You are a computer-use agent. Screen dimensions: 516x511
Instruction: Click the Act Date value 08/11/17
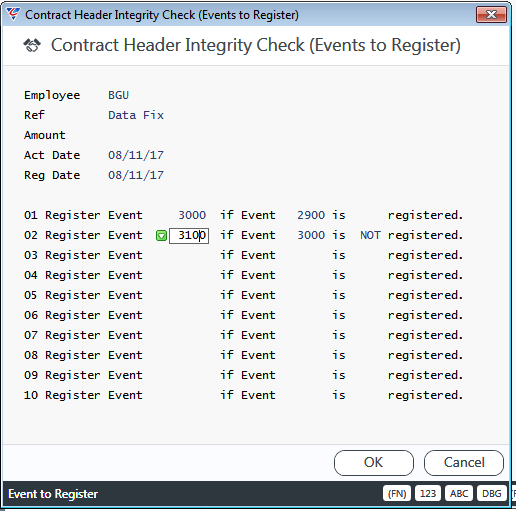(136, 155)
